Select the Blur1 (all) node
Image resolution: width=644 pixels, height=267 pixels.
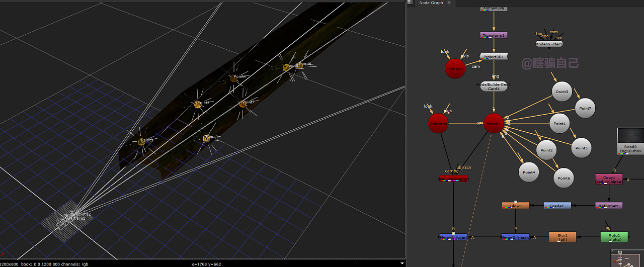tap(562, 237)
